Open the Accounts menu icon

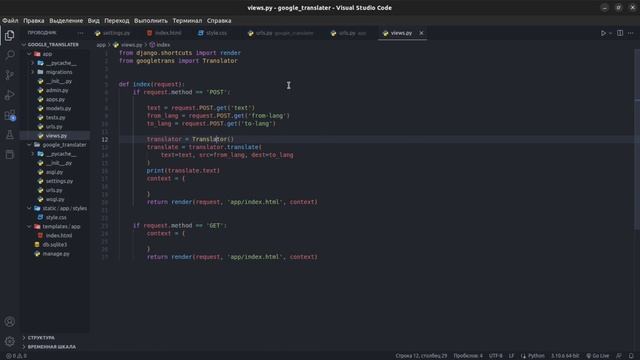point(10,322)
